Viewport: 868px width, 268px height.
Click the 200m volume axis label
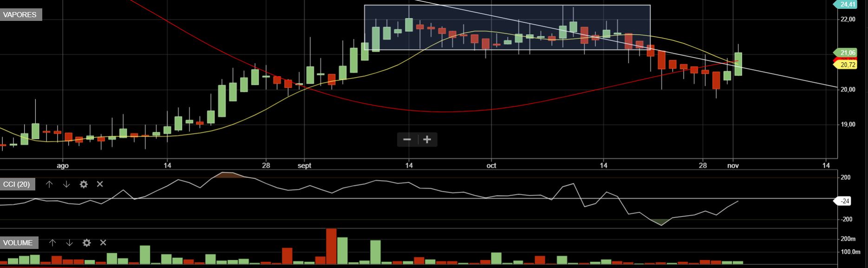tap(848, 239)
